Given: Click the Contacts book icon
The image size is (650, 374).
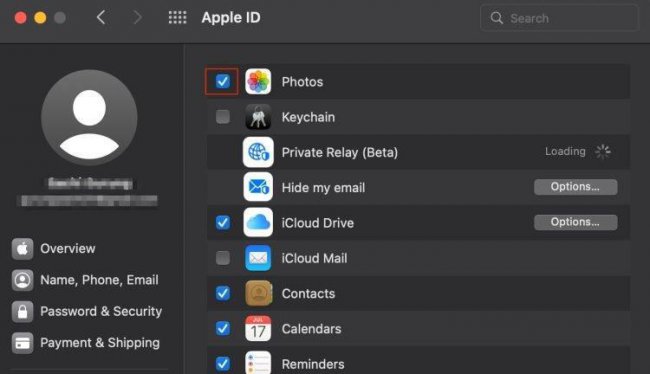Looking at the screenshot, I should 258,293.
